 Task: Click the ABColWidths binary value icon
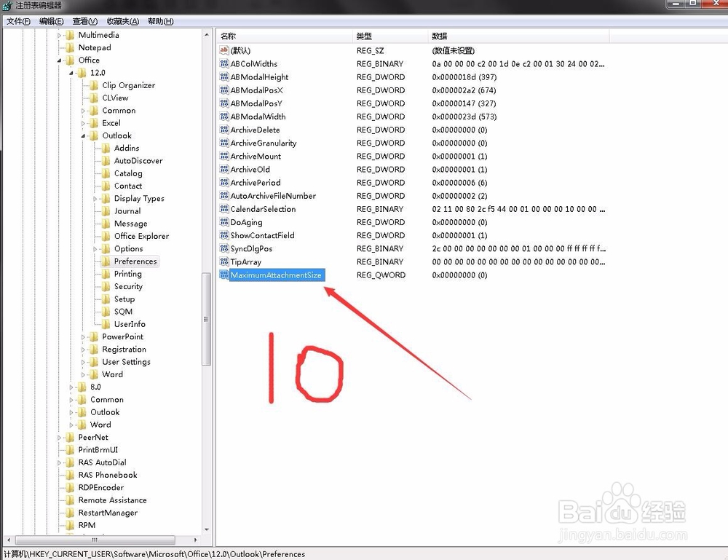tap(224, 64)
